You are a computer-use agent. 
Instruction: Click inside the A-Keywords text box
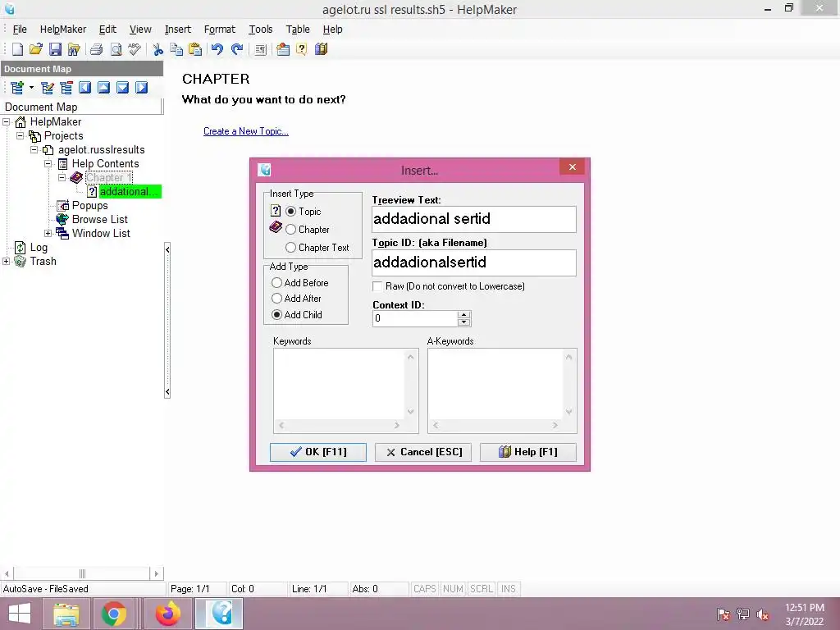pos(495,384)
